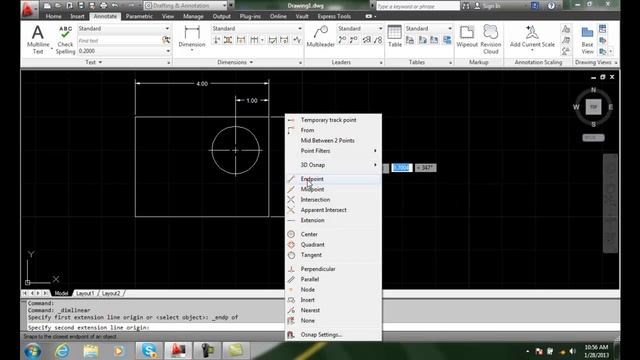Click the dimension jog line icon

298,40
